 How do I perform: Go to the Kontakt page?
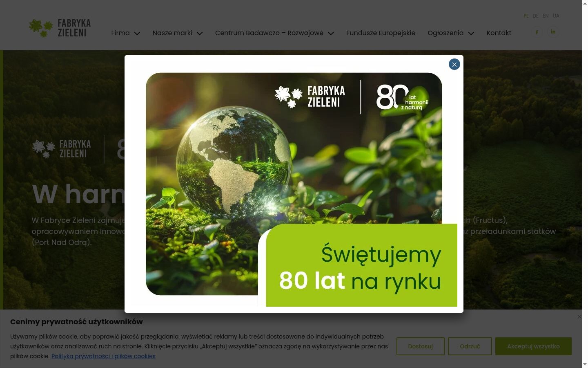[x=499, y=33]
